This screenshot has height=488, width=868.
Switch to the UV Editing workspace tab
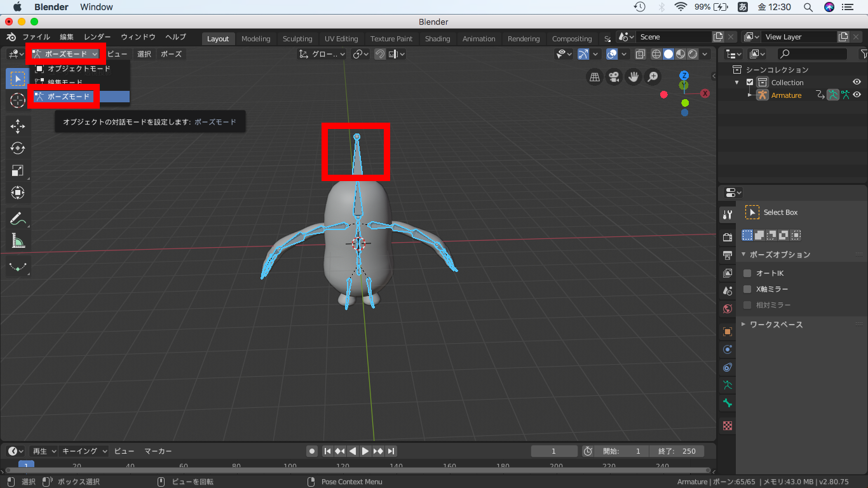coord(341,39)
